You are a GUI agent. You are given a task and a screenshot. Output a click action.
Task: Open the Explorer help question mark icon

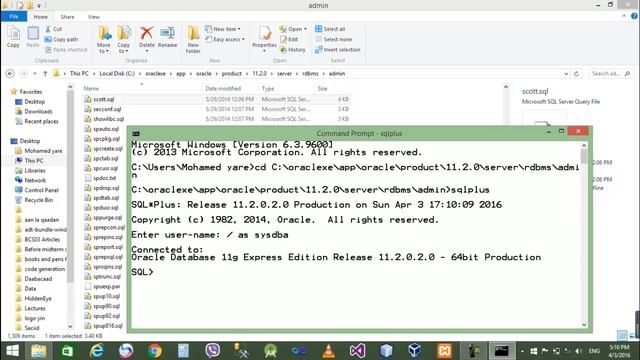634,16
